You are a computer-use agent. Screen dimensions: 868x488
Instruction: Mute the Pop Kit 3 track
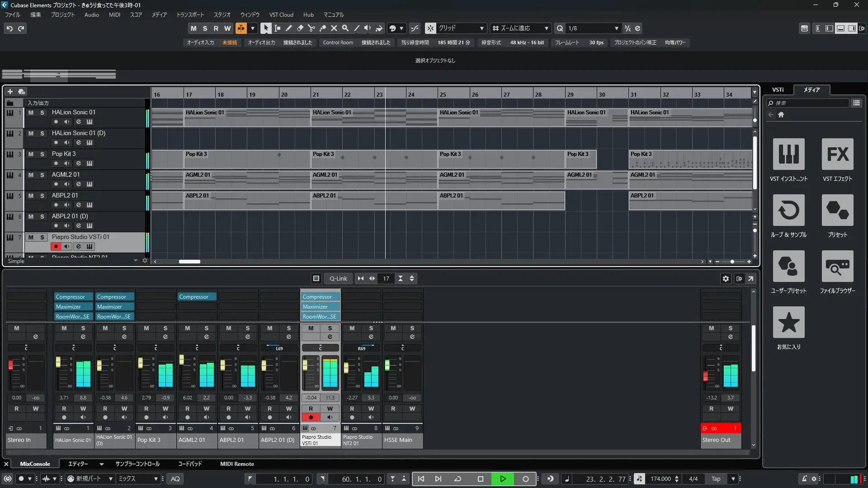tap(31, 154)
